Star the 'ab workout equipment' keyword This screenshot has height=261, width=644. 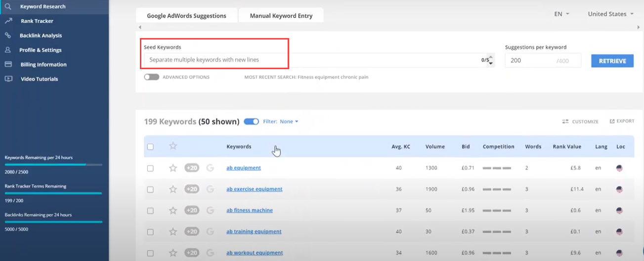tap(173, 253)
